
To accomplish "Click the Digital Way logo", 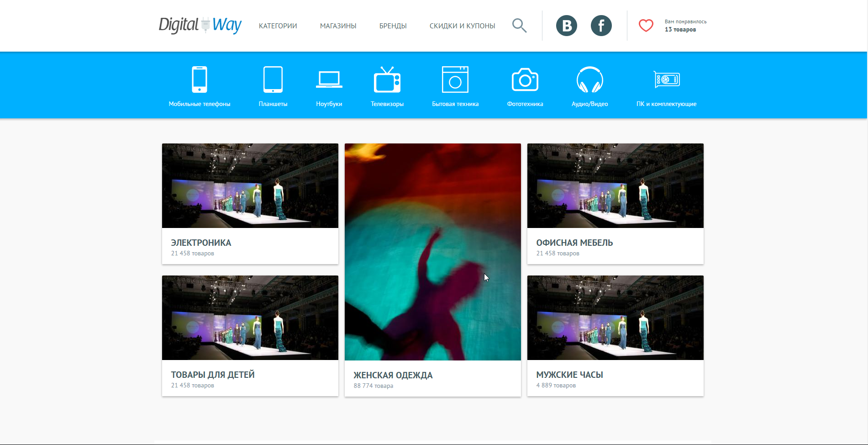I will (200, 25).
